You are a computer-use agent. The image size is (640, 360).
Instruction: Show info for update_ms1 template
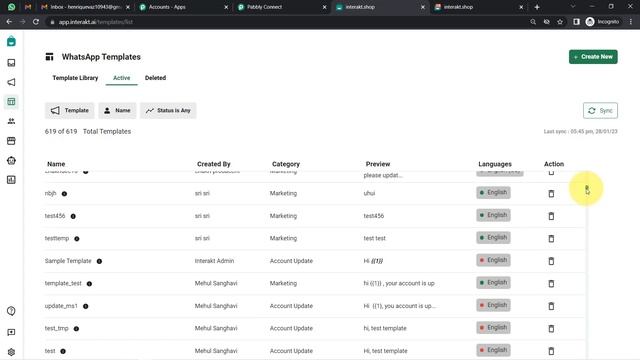click(x=85, y=306)
